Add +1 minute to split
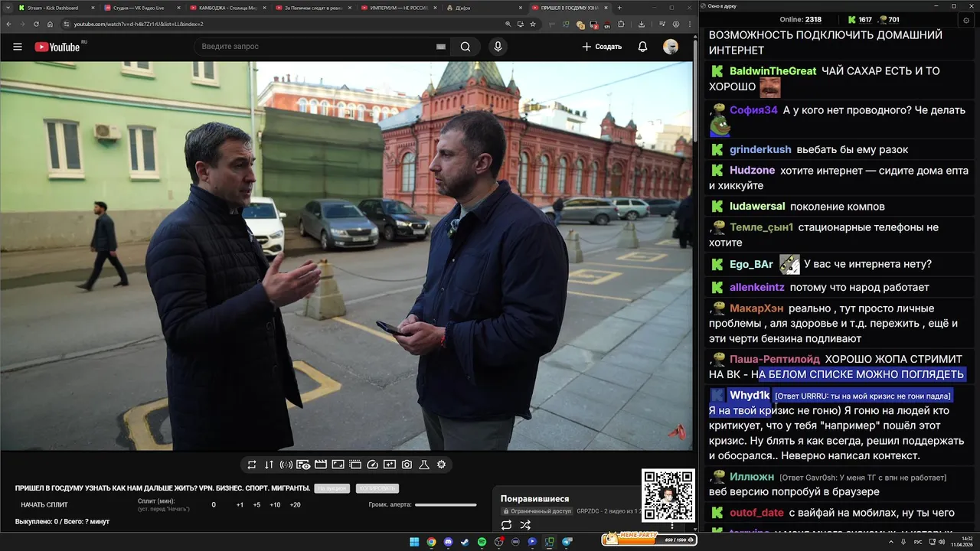 (240, 505)
